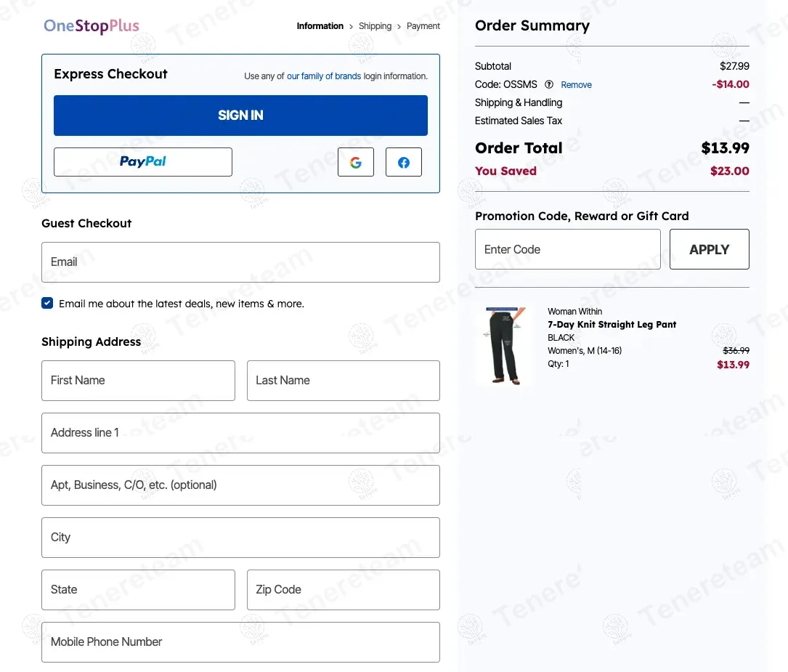This screenshot has width=788, height=672.
Task: Open the family of brands link
Action: pyautogui.click(x=324, y=76)
